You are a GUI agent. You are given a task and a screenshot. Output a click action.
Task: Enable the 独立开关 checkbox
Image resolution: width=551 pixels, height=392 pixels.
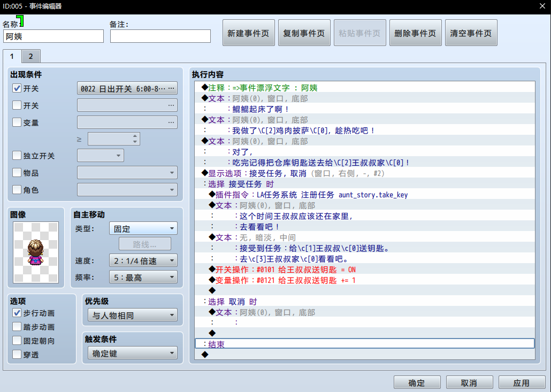[x=17, y=155]
